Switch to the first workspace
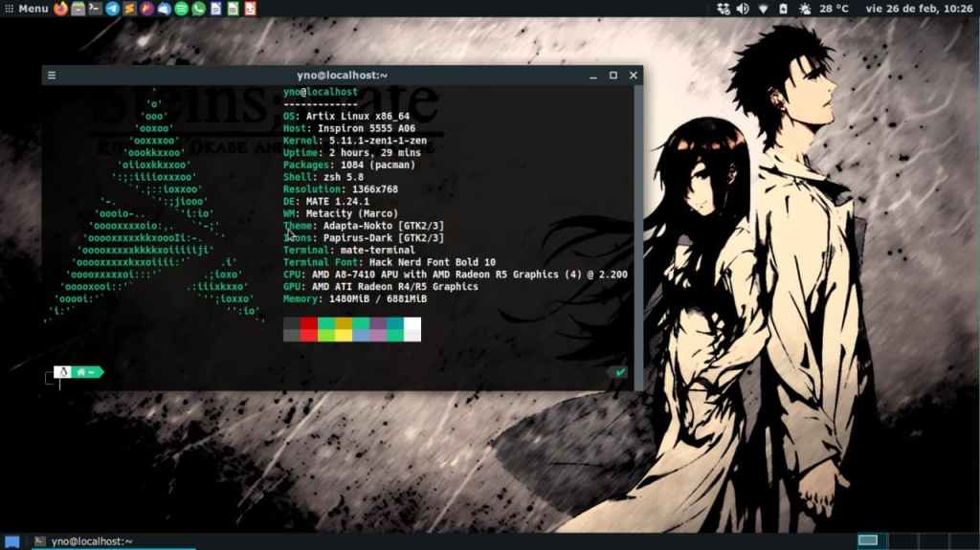This screenshot has height=550, width=980. pyautogui.click(x=868, y=540)
